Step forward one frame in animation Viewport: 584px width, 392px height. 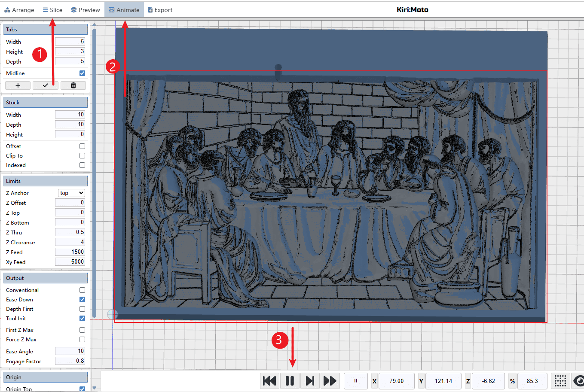309,381
